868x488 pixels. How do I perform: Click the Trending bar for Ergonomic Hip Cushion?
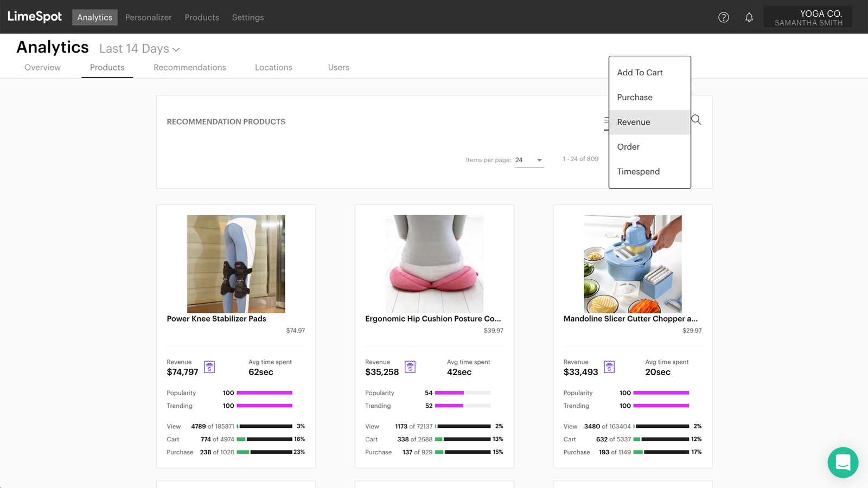(x=463, y=406)
